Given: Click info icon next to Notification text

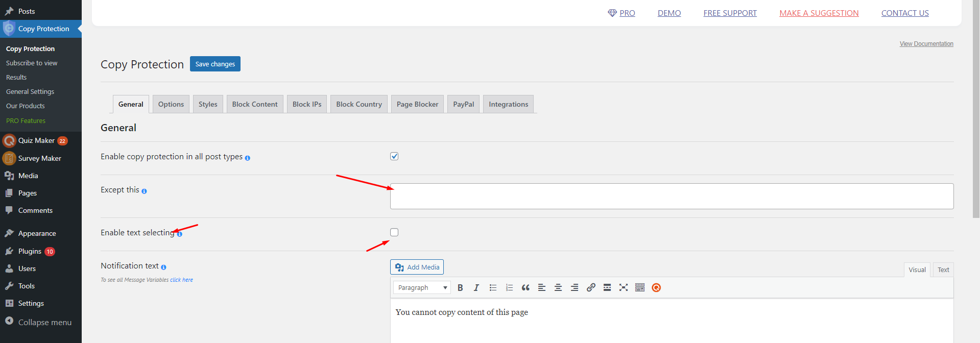Looking at the screenshot, I should [x=163, y=267].
